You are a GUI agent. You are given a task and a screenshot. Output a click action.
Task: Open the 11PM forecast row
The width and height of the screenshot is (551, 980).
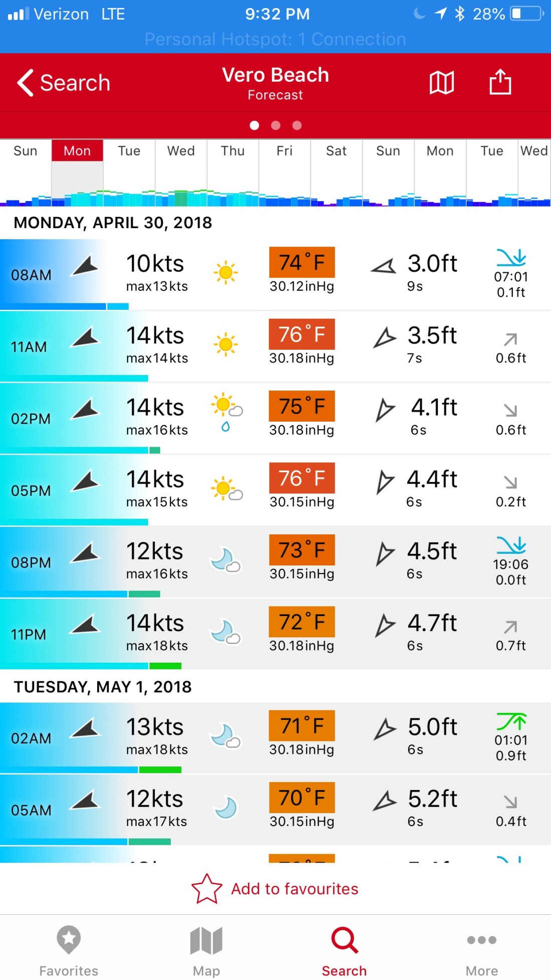click(275, 634)
